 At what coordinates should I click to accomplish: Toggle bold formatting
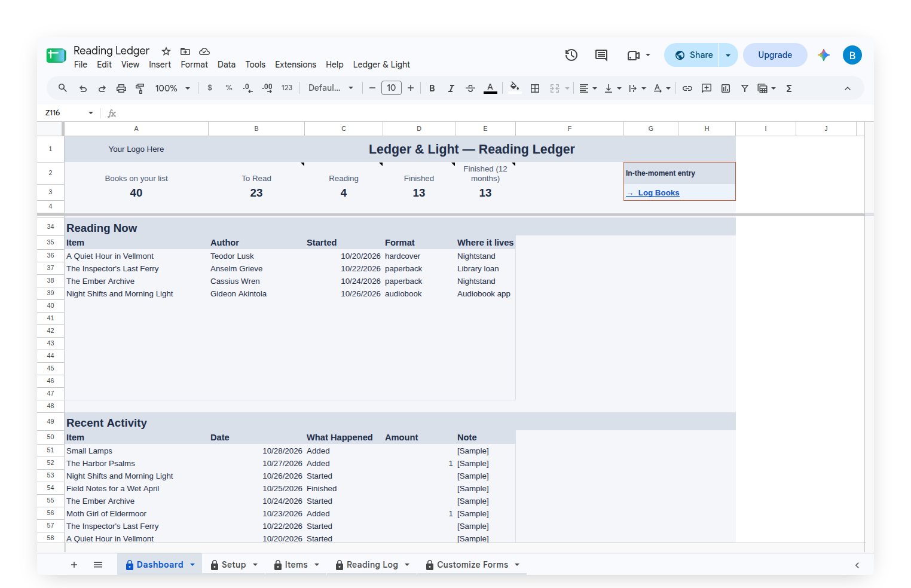(x=432, y=88)
